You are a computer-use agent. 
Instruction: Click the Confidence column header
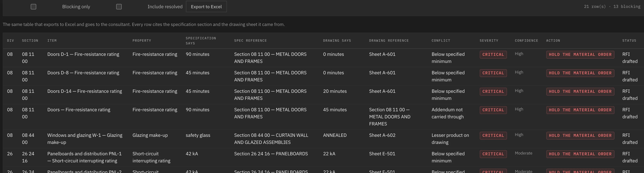point(526,40)
